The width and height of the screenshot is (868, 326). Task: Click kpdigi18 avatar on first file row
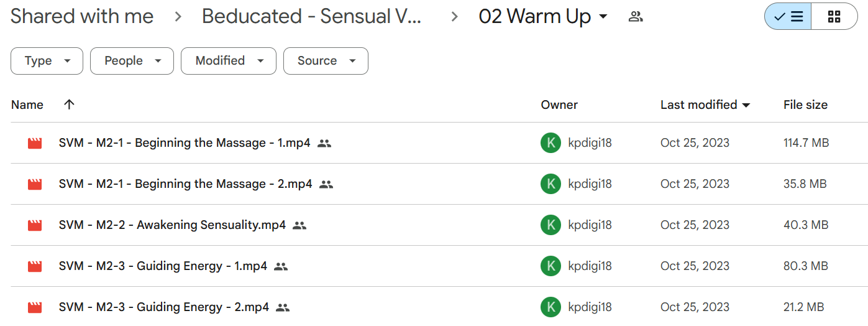[x=550, y=143]
